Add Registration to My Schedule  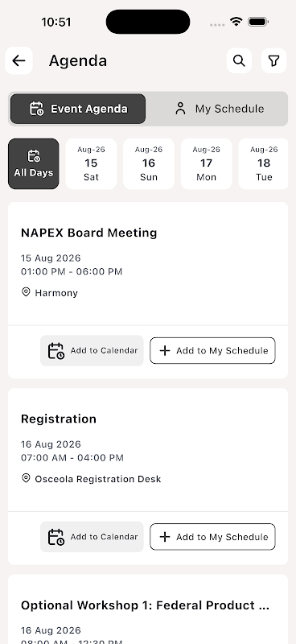pos(212,537)
